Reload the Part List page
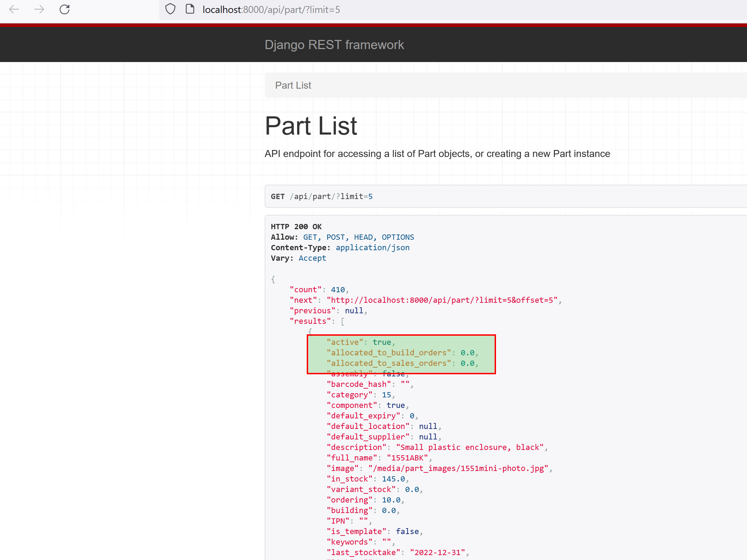 click(64, 9)
